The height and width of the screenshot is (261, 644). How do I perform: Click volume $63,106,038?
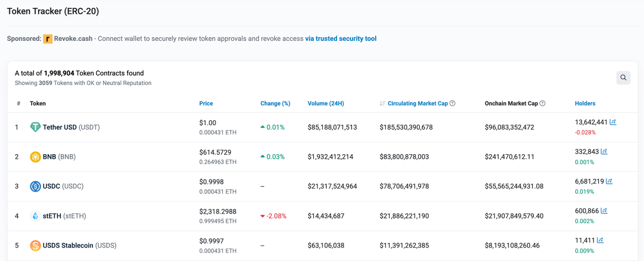coord(326,245)
